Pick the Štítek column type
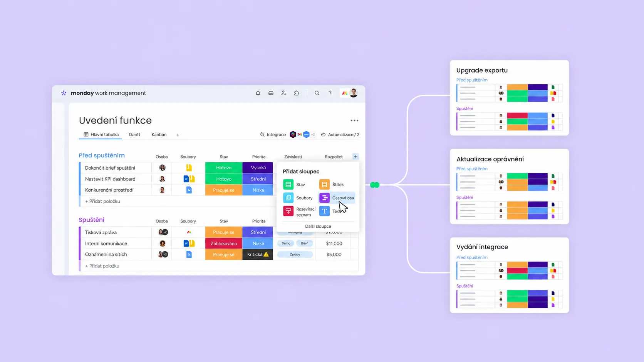This screenshot has height=362, width=644. (332, 185)
